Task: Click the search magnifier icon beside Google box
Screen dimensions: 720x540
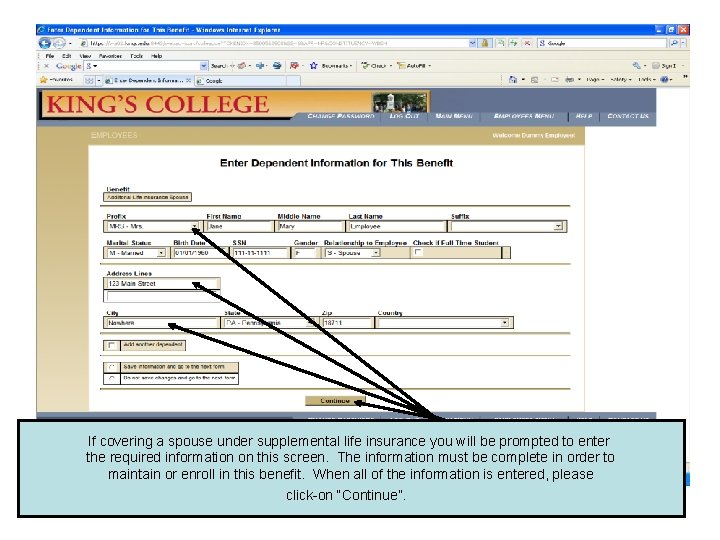Action: point(674,43)
